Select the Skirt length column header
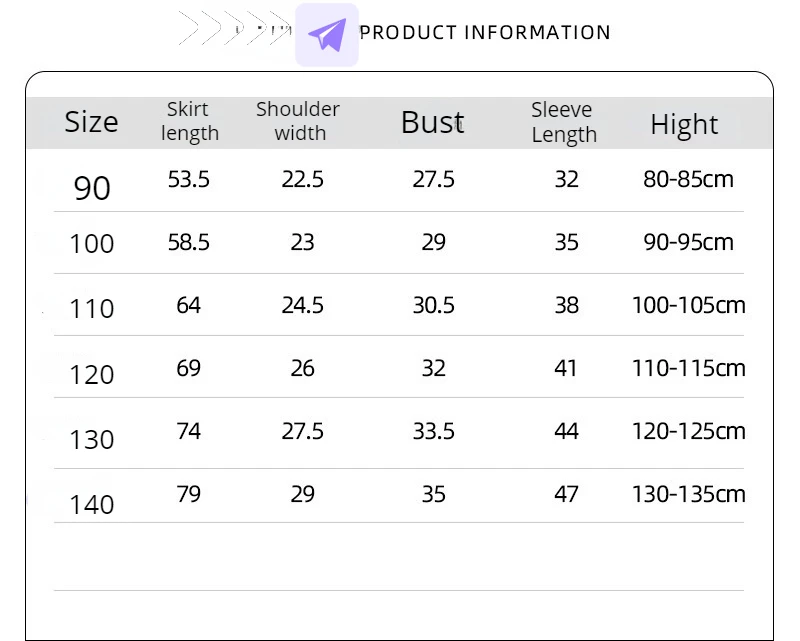The width and height of the screenshot is (800, 641). 189,121
